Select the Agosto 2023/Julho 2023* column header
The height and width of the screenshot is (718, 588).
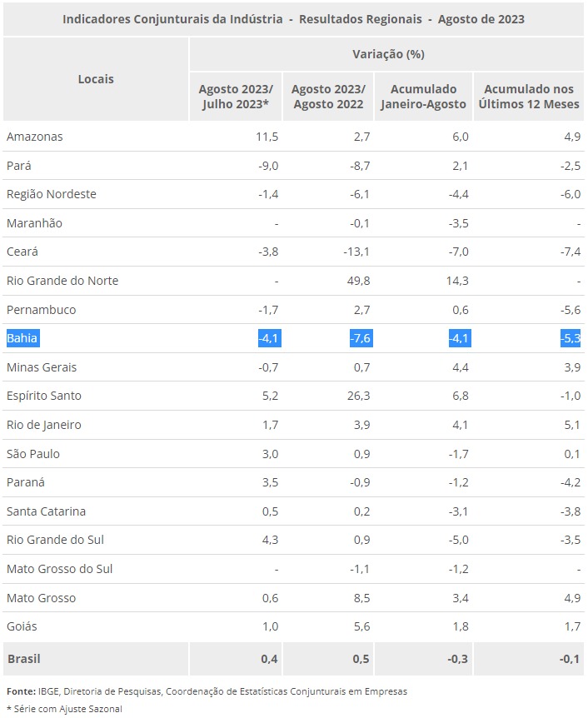(x=236, y=96)
